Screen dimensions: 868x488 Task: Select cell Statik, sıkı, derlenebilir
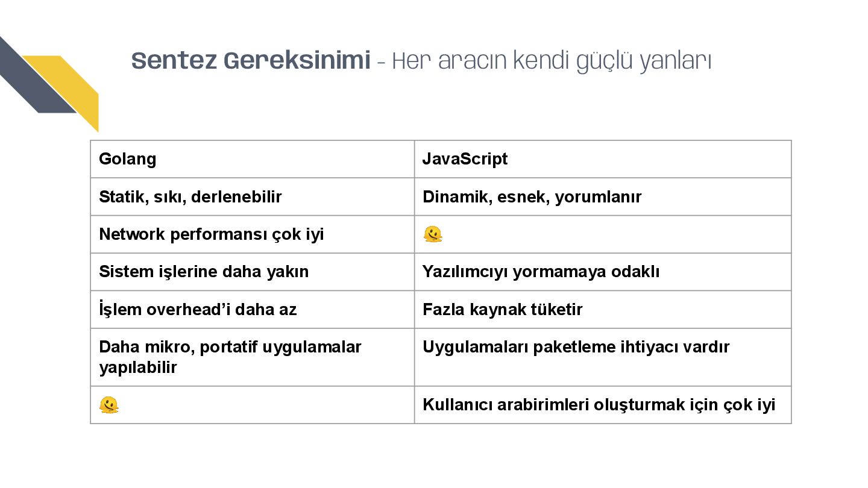click(253, 196)
